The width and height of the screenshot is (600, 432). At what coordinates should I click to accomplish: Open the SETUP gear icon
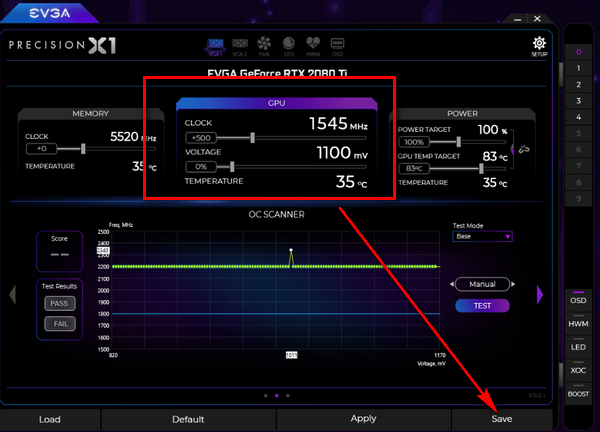[x=539, y=47]
